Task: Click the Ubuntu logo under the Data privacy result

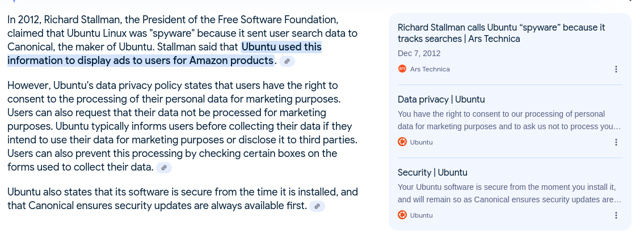Action: click(x=402, y=142)
